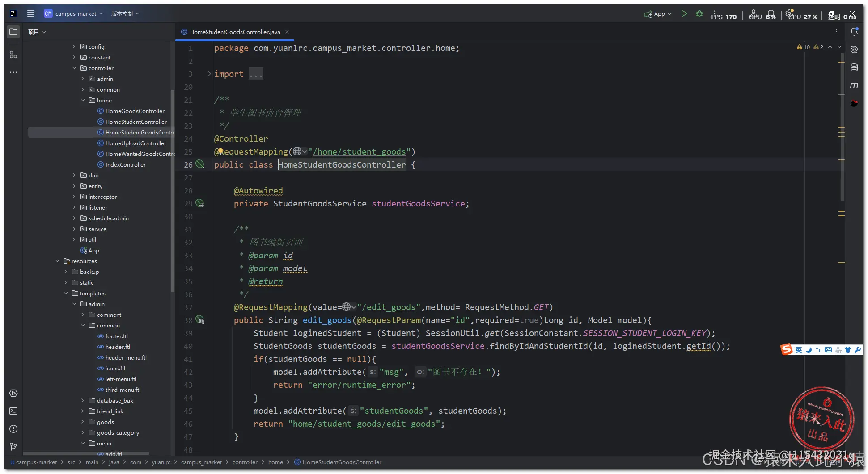Open HomeUploadController in the project tree
The height and width of the screenshot is (474, 868).
(x=135, y=143)
